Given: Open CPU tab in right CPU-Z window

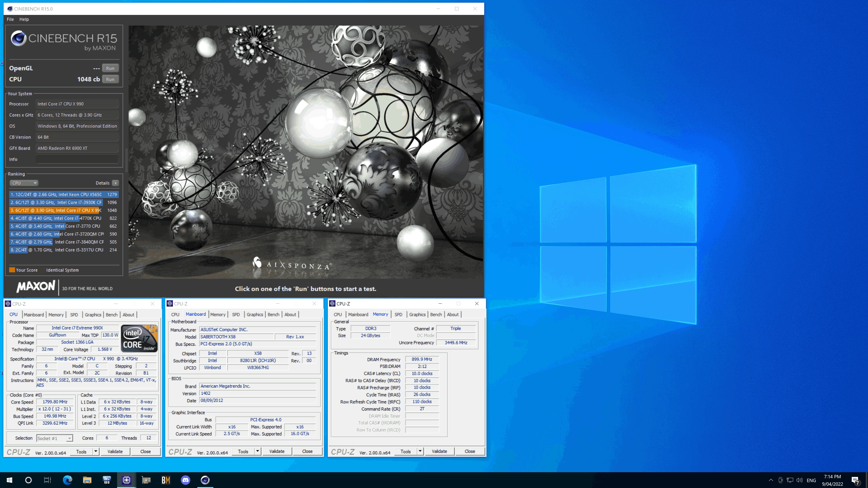Looking at the screenshot, I should 338,314.
